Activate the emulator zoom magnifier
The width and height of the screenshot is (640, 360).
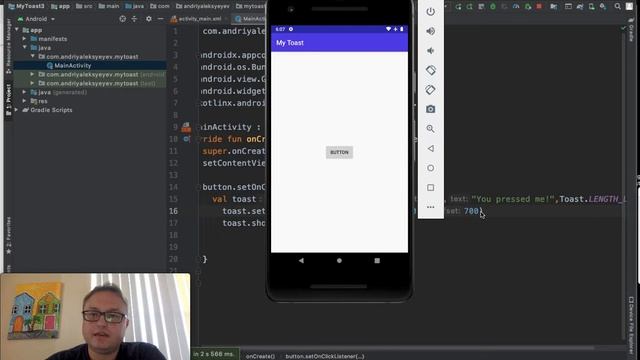[x=430, y=129]
